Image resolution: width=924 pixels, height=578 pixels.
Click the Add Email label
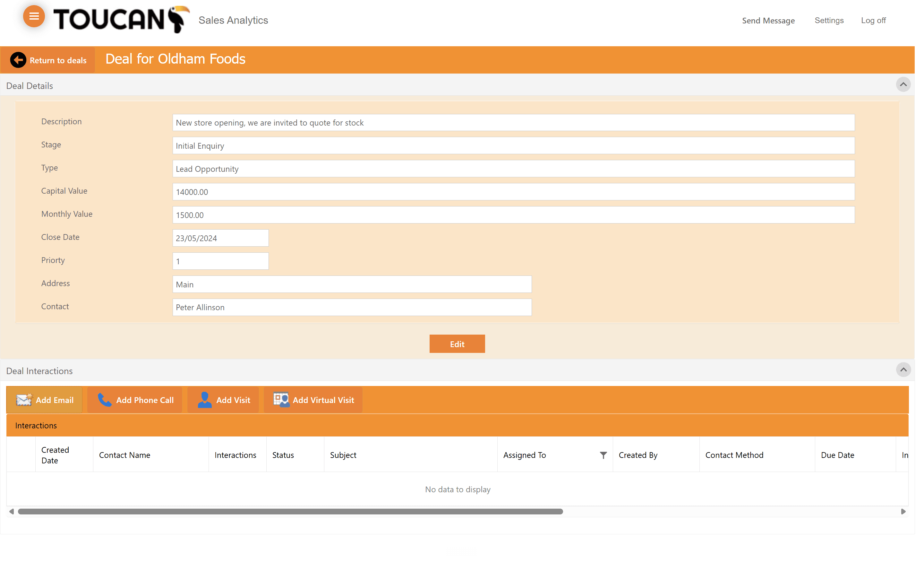[55, 400]
